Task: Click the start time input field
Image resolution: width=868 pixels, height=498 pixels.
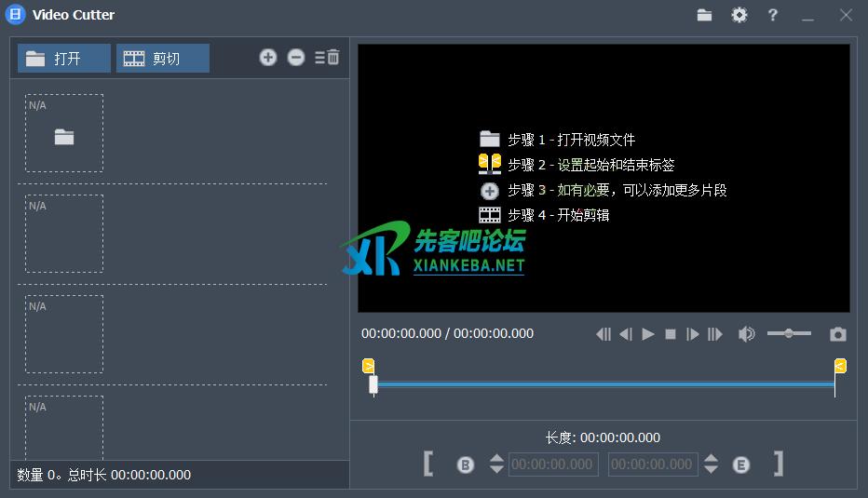Action: pyautogui.click(x=553, y=464)
